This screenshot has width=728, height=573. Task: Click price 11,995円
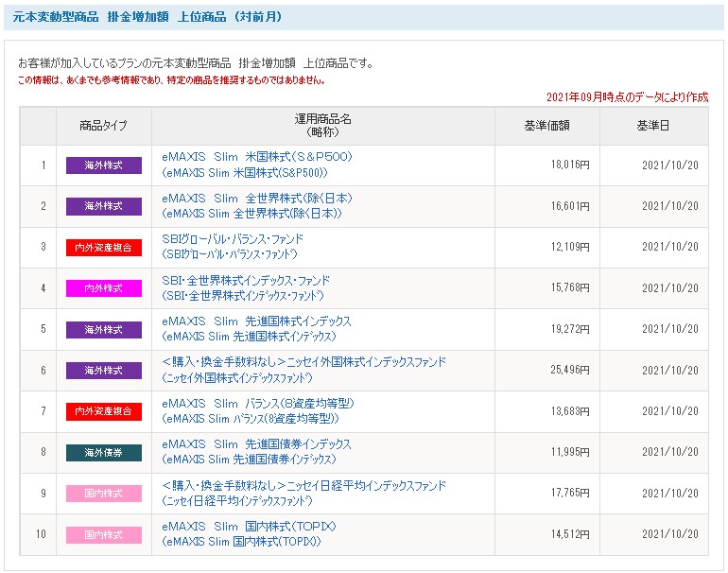(570, 452)
